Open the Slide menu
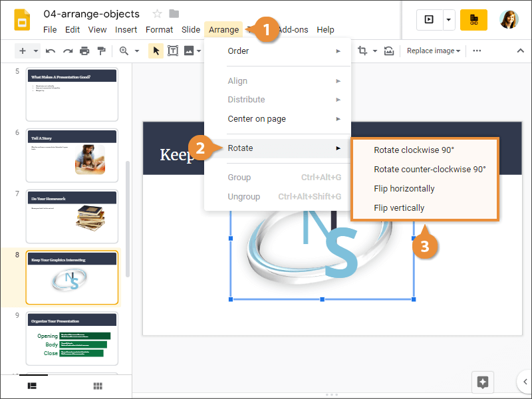 tap(191, 30)
